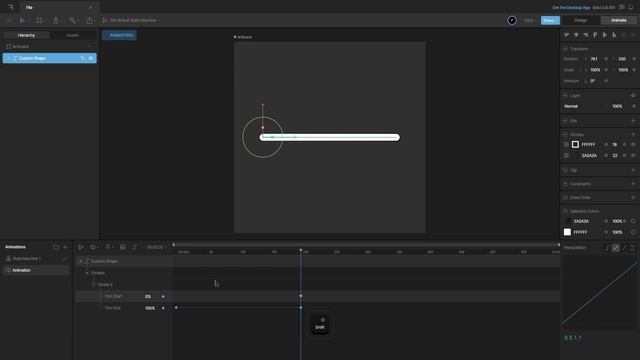640x360 pixels.
Task: Open the white FFFFFF selection color swatch
Action: [567, 232]
